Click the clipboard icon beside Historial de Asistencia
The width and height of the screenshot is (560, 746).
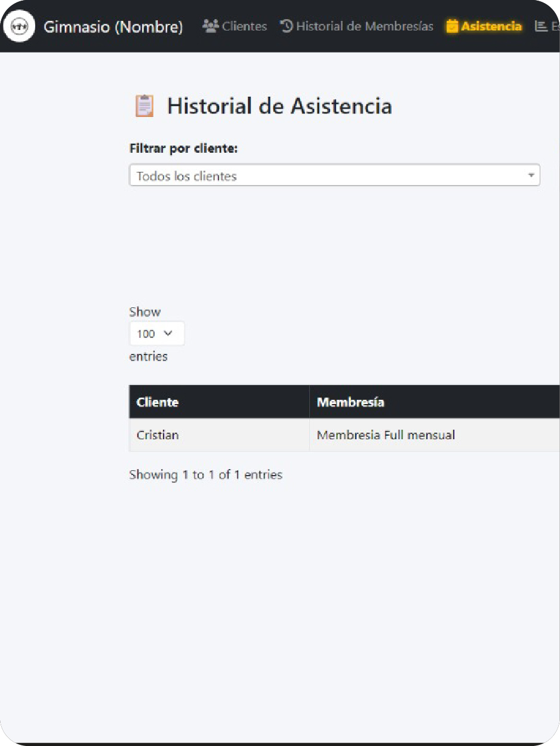click(x=143, y=106)
